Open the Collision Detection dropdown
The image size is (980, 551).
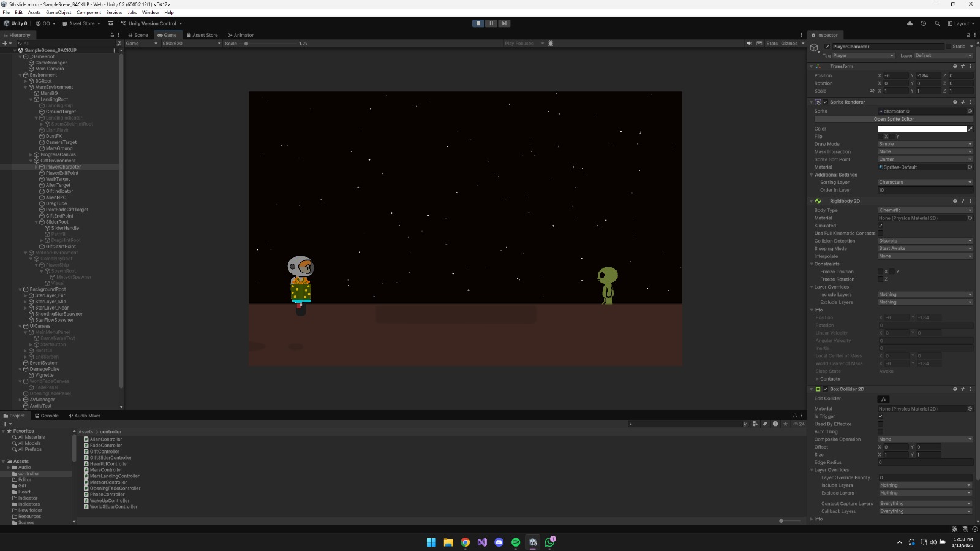[925, 241]
